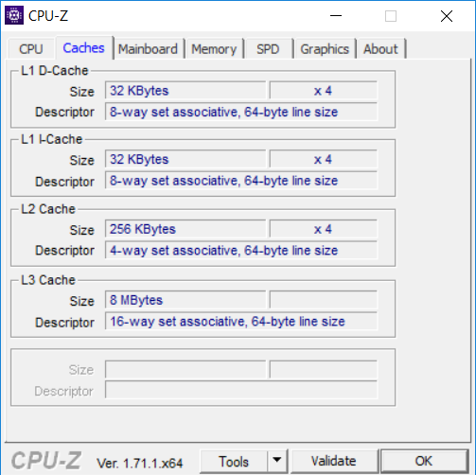Click the L3 16-way descriptor field
The height and width of the screenshot is (475, 476).
tap(241, 322)
